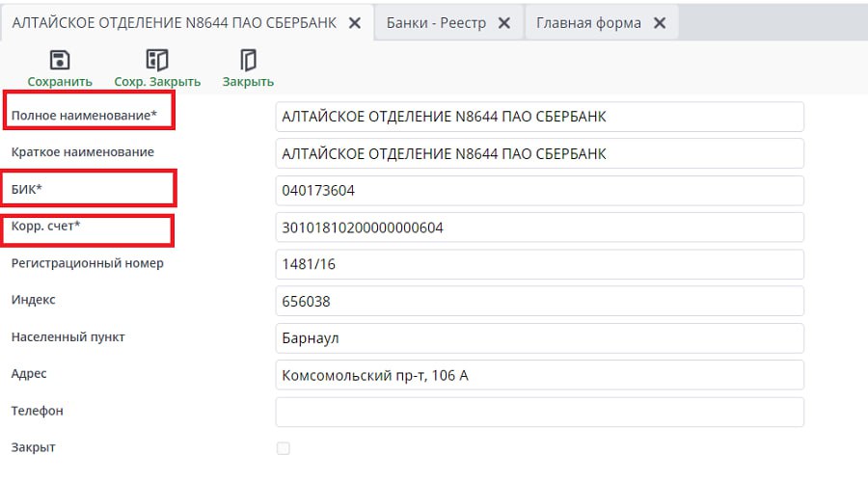Screen dimensions: 868x482
Task: Close the АЛТАЙСКОЕ ОТДЕЛЕНИЕ N8644 tab
Action: (355, 23)
